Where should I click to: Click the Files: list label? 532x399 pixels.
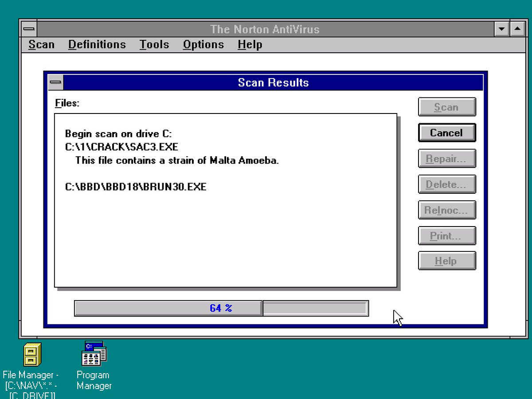(67, 103)
